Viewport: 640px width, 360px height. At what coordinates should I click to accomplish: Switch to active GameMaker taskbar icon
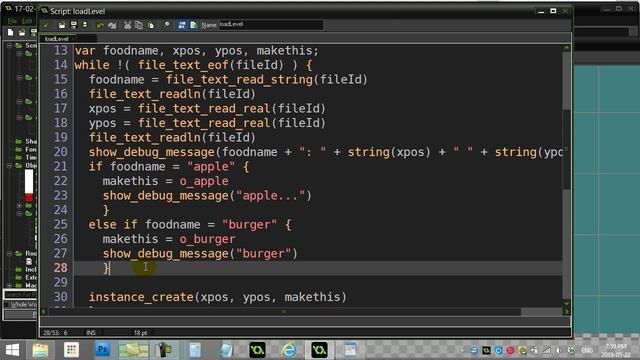tap(319, 350)
